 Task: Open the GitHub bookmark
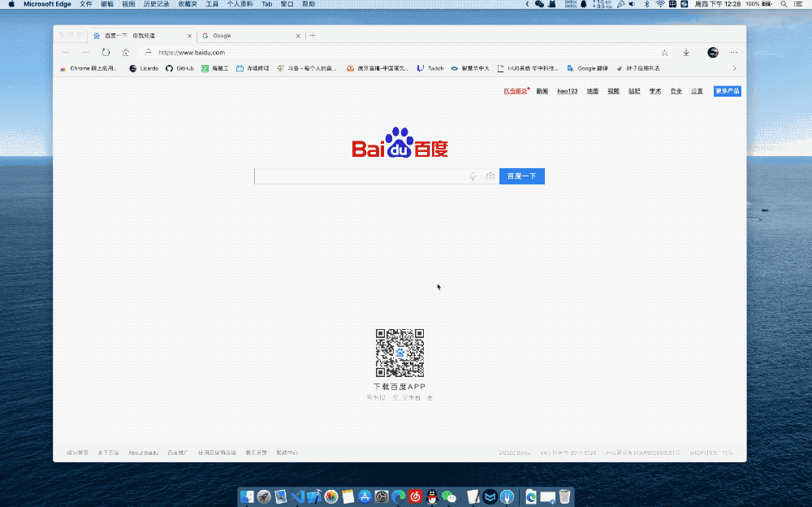(179, 68)
